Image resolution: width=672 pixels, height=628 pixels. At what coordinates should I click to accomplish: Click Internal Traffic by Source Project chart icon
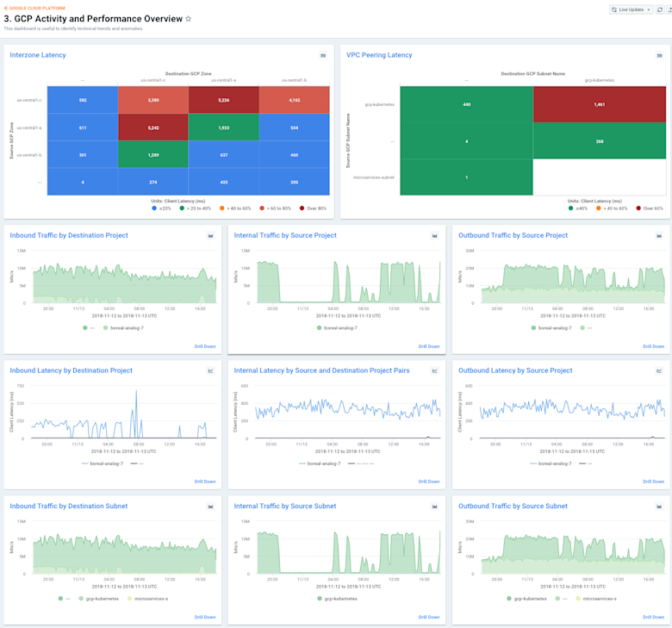click(x=434, y=236)
